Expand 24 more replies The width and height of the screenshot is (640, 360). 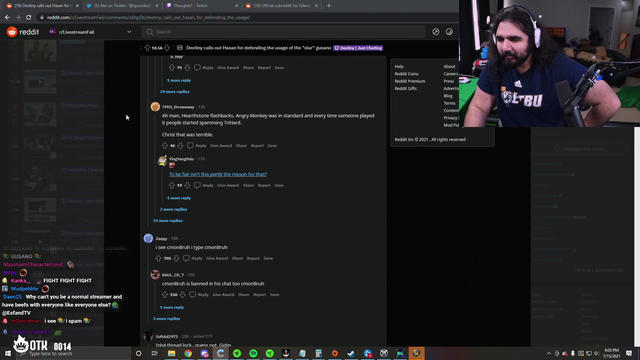(x=175, y=92)
